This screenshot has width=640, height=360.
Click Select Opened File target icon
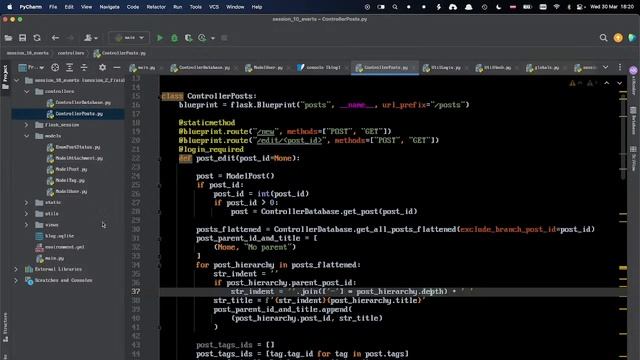(x=55, y=67)
